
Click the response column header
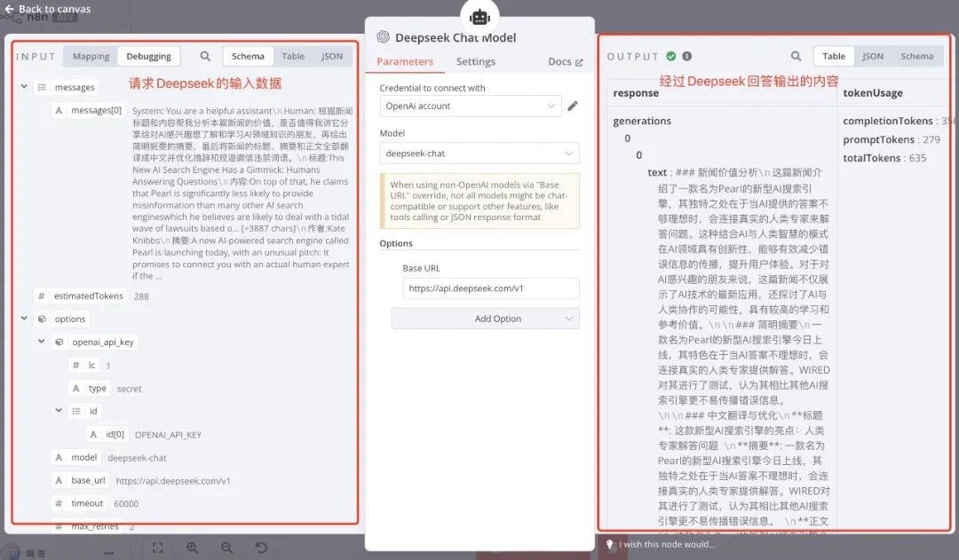pos(636,93)
